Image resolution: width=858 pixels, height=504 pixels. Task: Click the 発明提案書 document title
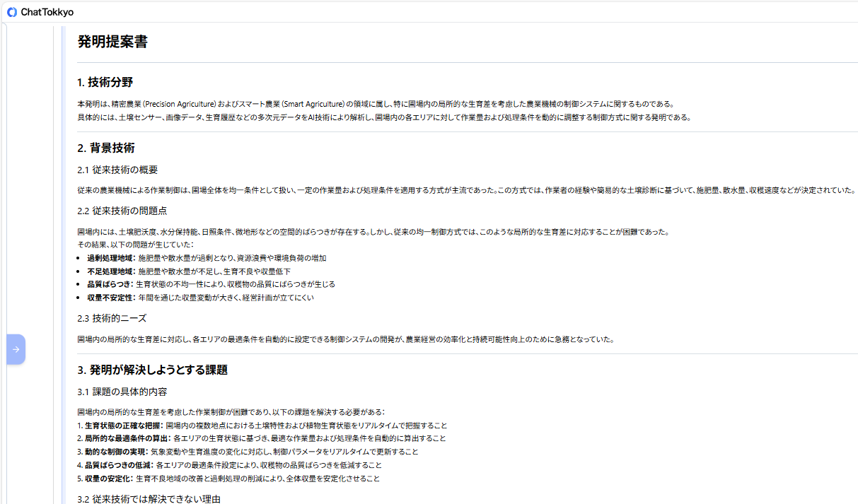(x=112, y=42)
